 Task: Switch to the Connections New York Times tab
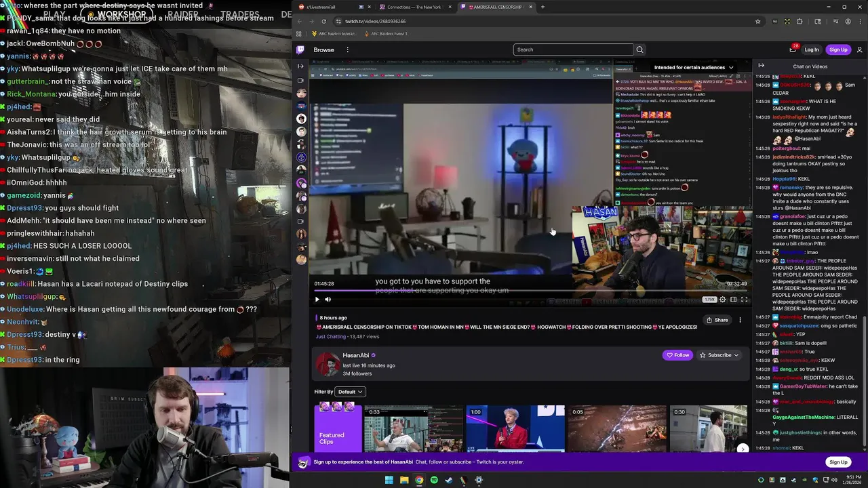click(x=416, y=7)
